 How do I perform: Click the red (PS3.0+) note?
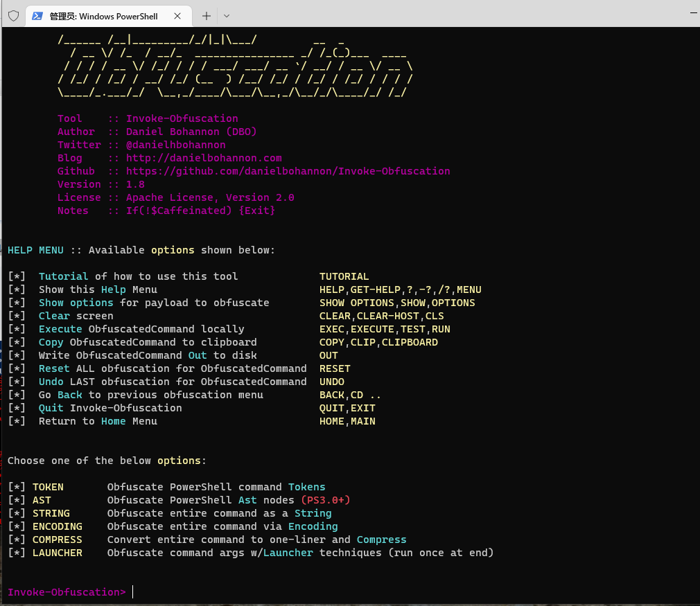tap(326, 500)
